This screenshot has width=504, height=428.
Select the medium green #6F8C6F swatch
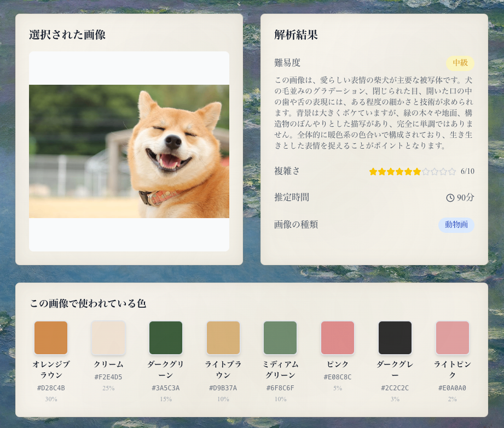280,338
